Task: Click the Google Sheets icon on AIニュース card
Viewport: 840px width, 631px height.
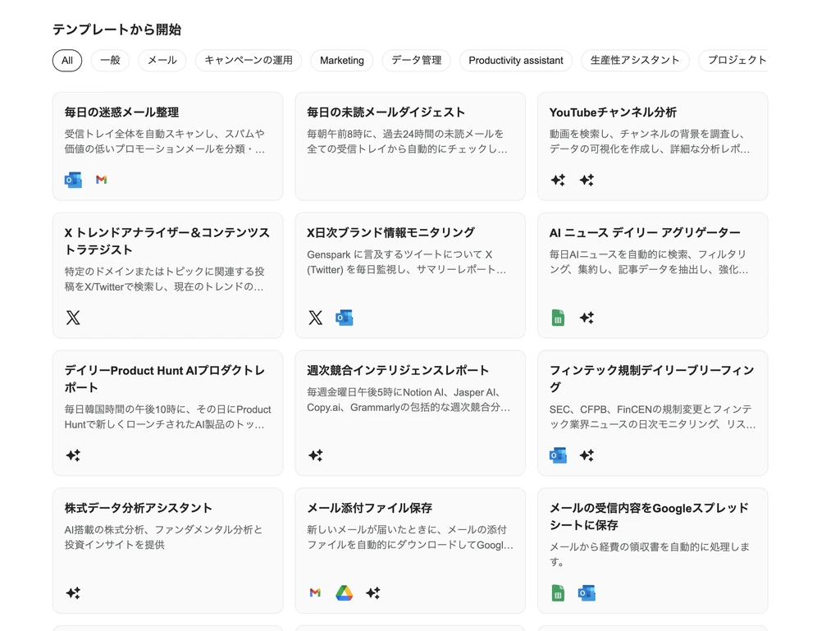Action: 558,318
